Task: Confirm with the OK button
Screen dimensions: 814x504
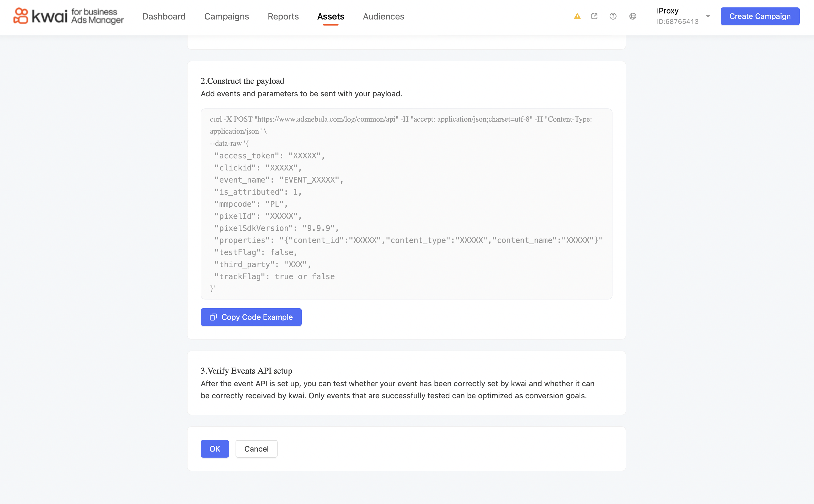Action: [215, 449]
